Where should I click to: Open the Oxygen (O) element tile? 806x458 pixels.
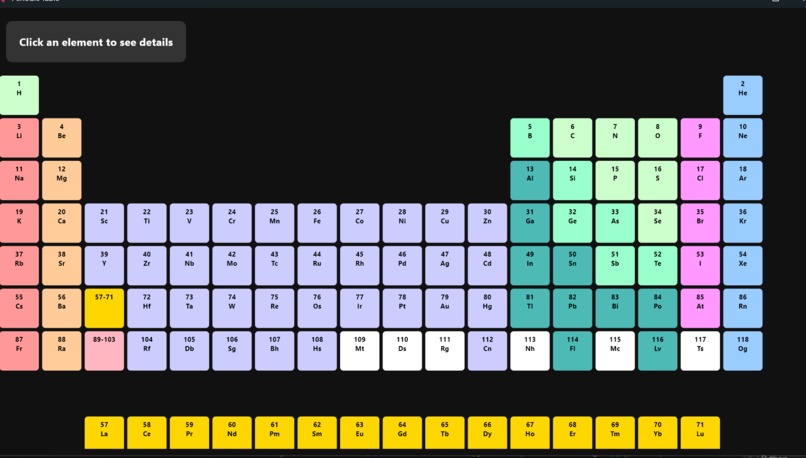pos(657,138)
